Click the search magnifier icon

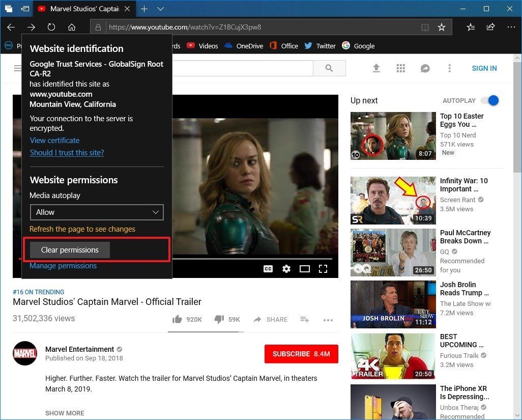(329, 68)
